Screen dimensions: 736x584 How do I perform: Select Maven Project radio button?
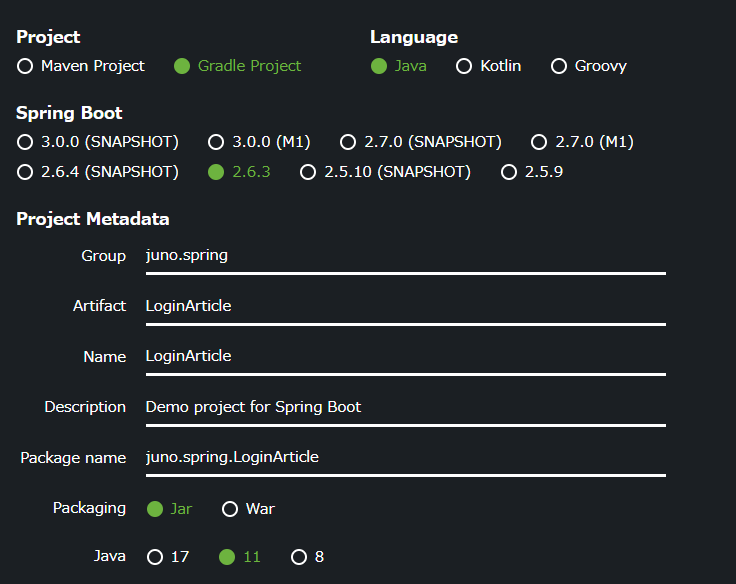click(x=25, y=66)
